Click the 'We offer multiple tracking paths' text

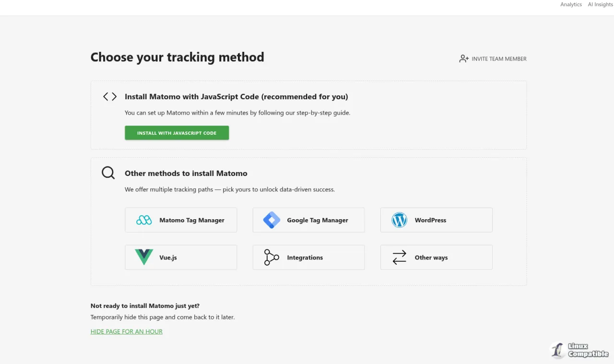230,189
